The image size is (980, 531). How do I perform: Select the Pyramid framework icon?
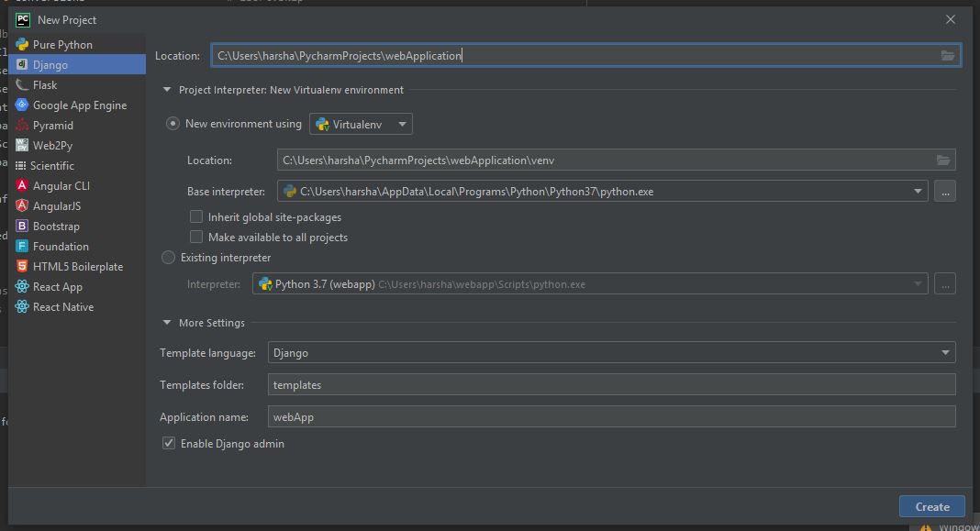(20, 125)
